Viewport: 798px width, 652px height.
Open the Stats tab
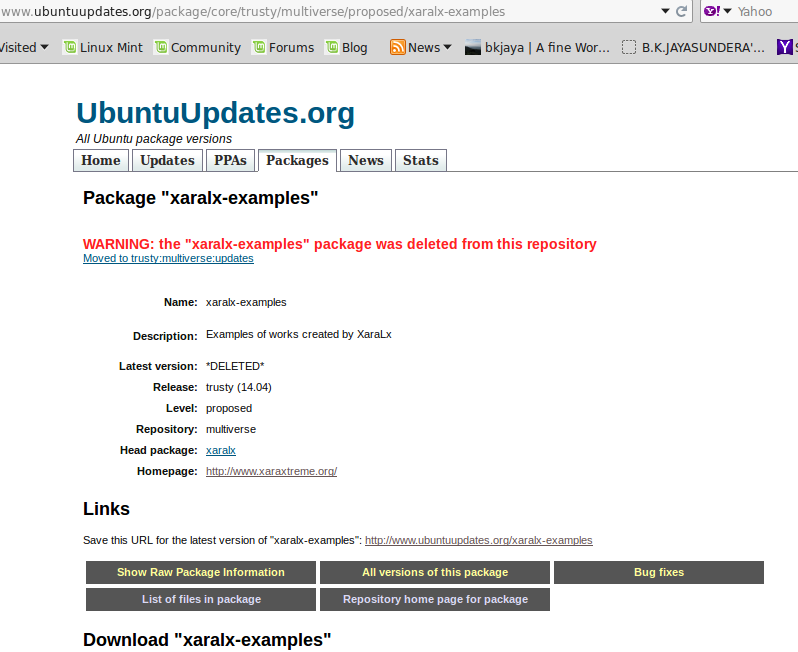421,160
